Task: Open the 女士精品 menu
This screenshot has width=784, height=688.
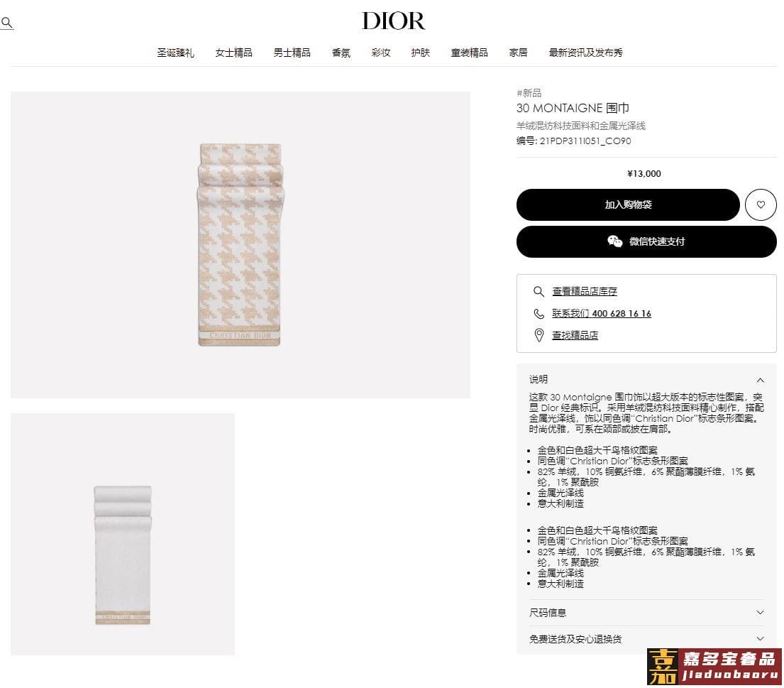Action: pyautogui.click(x=233, y=53)
